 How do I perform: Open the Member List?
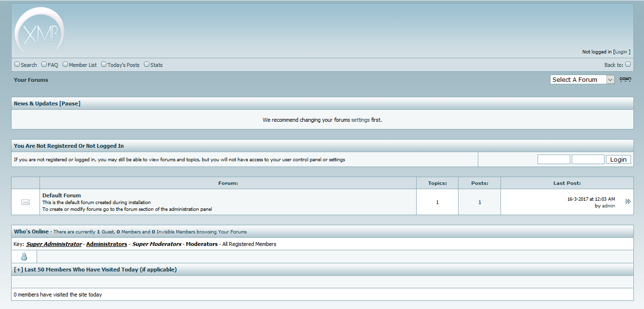coord(65,64)
